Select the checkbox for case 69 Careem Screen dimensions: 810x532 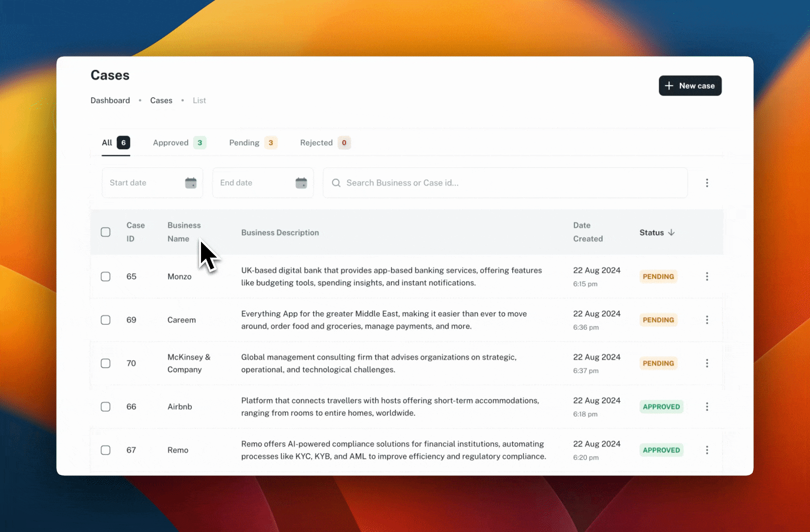coord(105,320)
